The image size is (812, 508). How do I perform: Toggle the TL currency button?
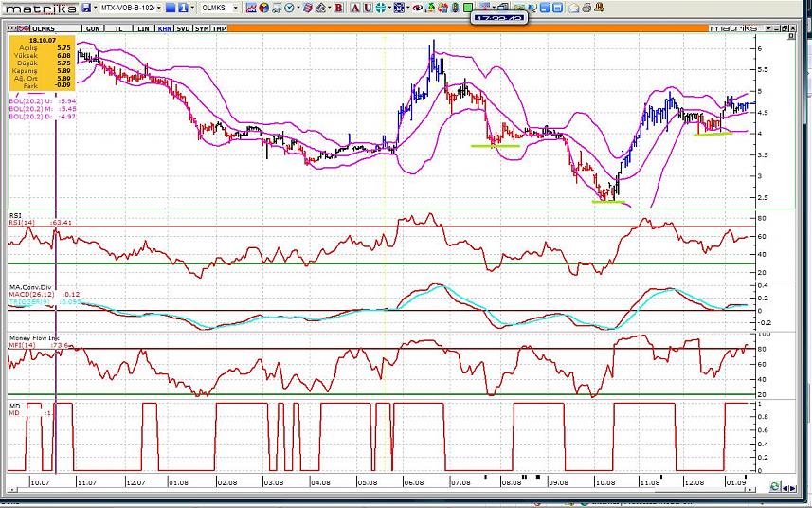point(118,28)
